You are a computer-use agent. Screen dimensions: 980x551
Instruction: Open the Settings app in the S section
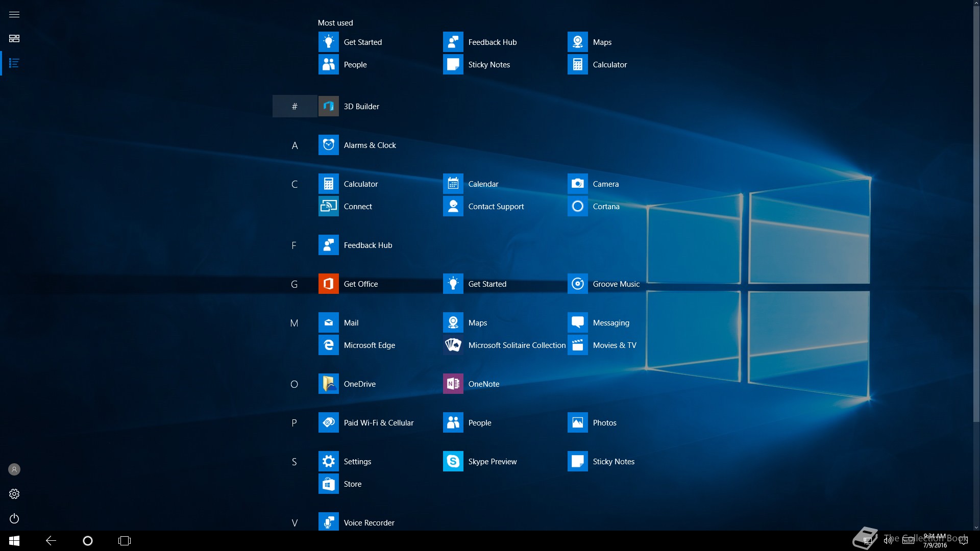tap(345, 461)
